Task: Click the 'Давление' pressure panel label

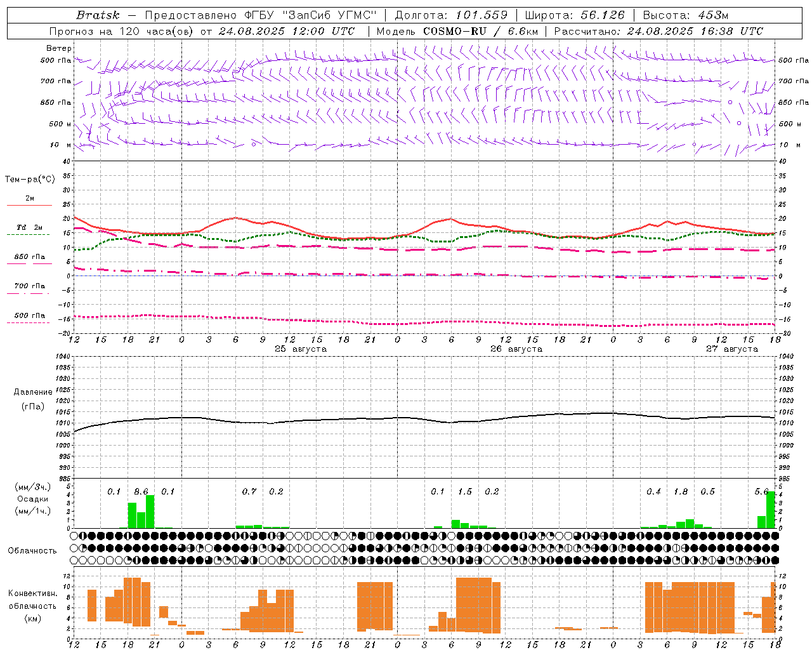Action: pyautogui.click(x=33, y=392)
